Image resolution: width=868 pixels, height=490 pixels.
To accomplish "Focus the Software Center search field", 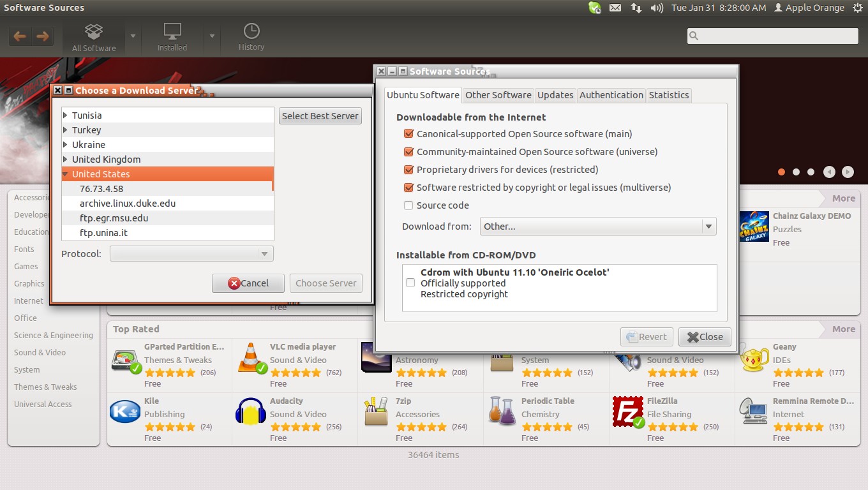I will [772, 36].
